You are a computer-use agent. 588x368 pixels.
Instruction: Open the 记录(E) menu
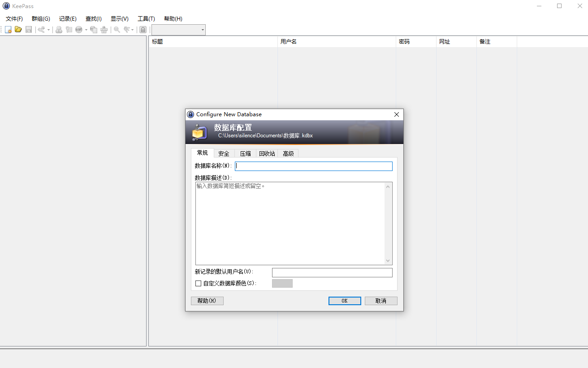point(68,19)
